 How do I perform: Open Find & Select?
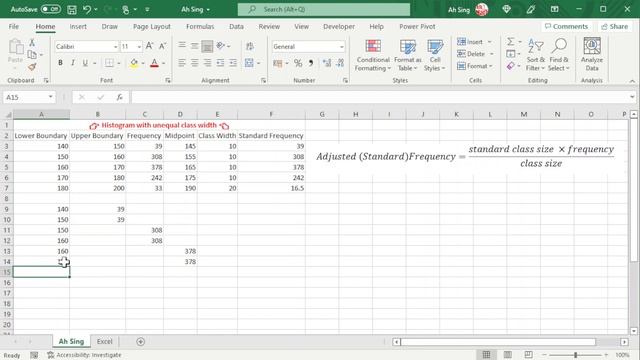tap(559, 55)
